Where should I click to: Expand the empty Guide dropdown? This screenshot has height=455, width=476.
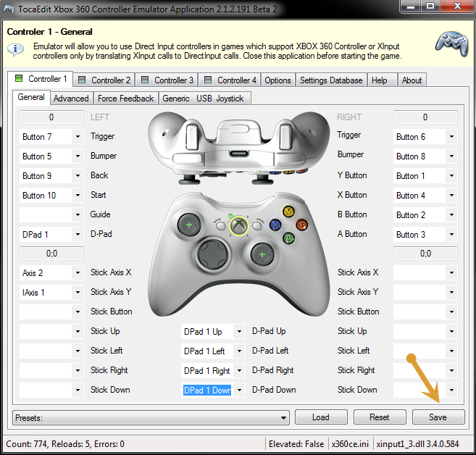[78, 214]
